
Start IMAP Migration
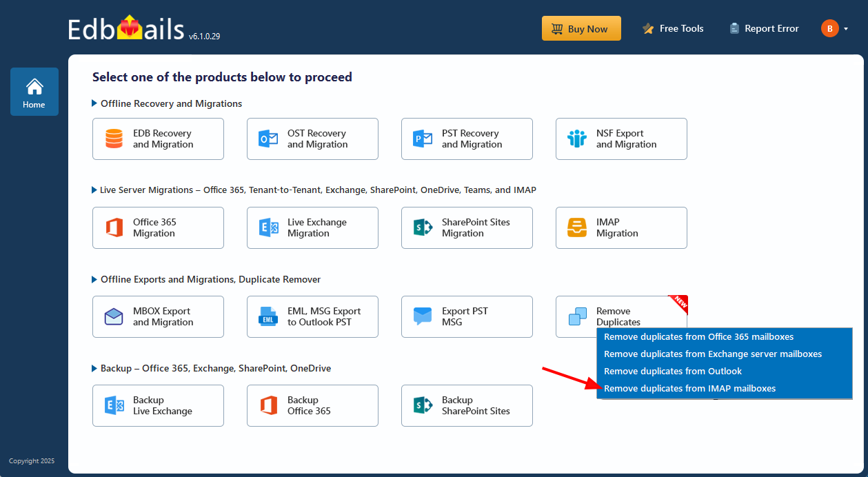[x=620, y=227]
